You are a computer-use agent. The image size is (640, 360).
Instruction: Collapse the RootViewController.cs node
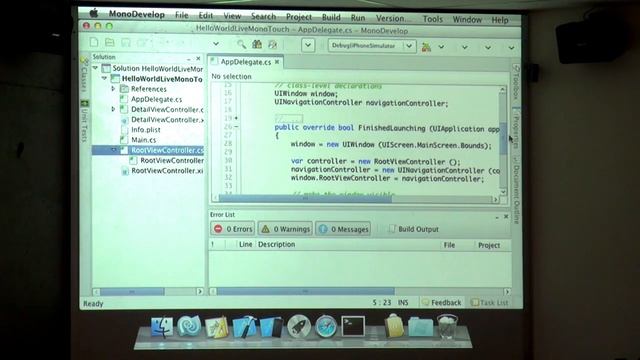tap(114, 150)
